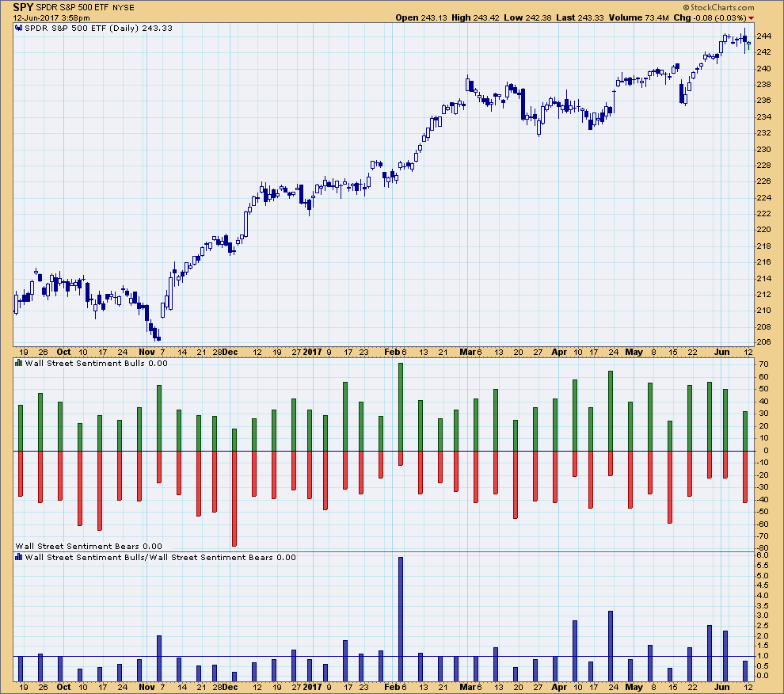Click 'Wall Street Sentiment Bulls 0.00' legend label
This screenshot has width=784, height=694.
96,364
